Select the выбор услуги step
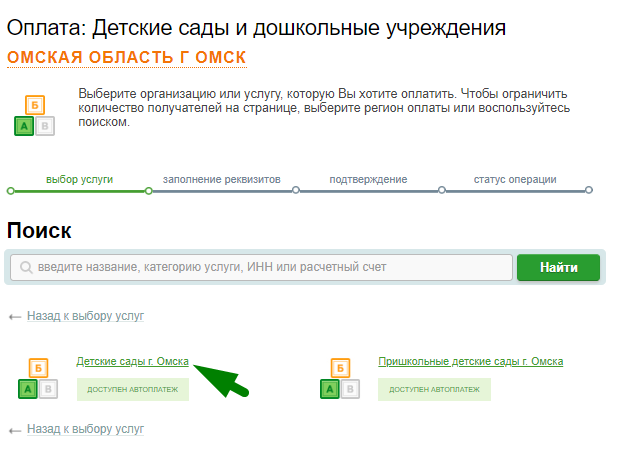617x459 pixels. pos(79,180)
